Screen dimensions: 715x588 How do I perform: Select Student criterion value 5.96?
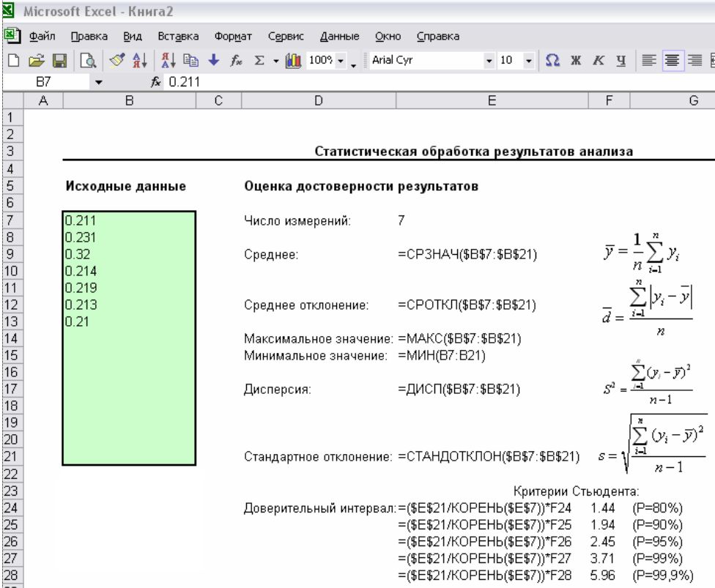tap(610, 576)
